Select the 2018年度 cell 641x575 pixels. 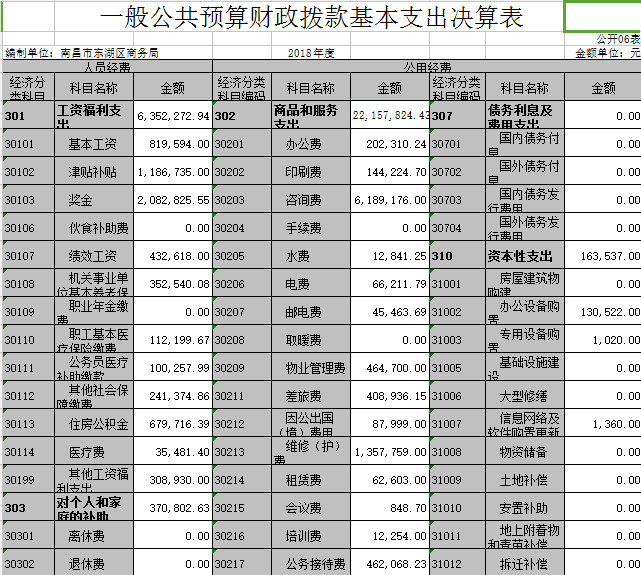point(311,53)
